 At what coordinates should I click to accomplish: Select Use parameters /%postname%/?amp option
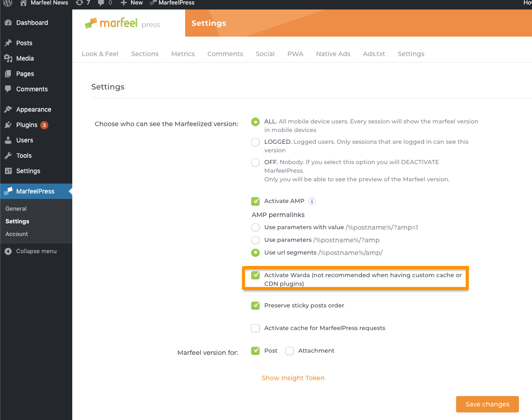click(x=256, y=240)
